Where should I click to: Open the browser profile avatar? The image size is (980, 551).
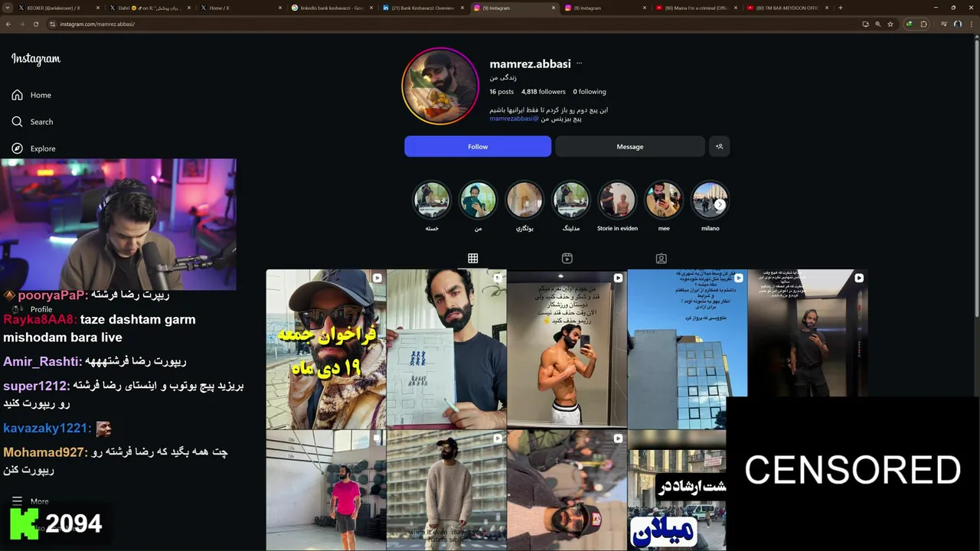[958, 24]
